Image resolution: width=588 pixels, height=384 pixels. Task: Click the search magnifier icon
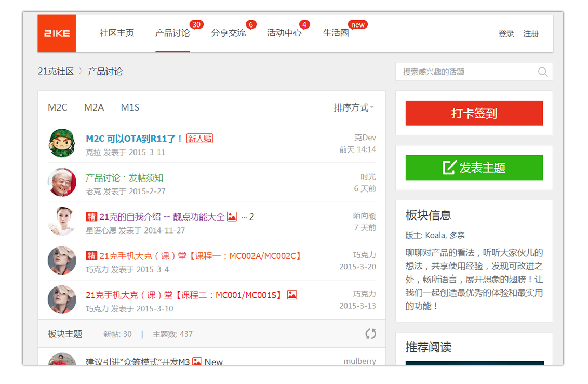coord(542,72)
